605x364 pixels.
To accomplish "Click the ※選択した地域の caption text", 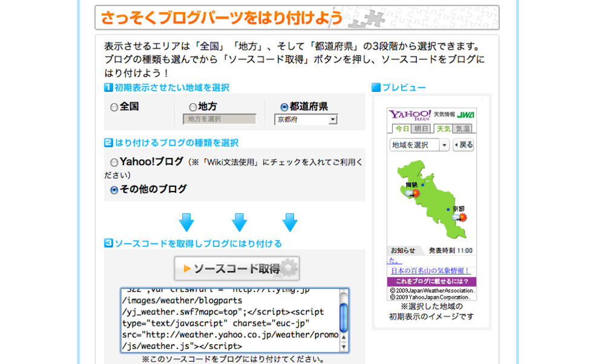I will [x=431, y=307].
